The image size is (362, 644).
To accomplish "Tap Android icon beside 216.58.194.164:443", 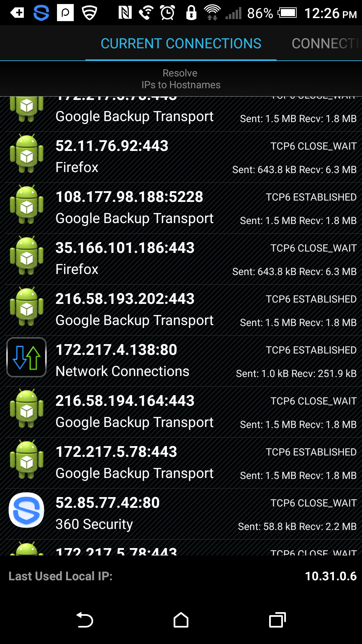I will (x=26, y=409).
